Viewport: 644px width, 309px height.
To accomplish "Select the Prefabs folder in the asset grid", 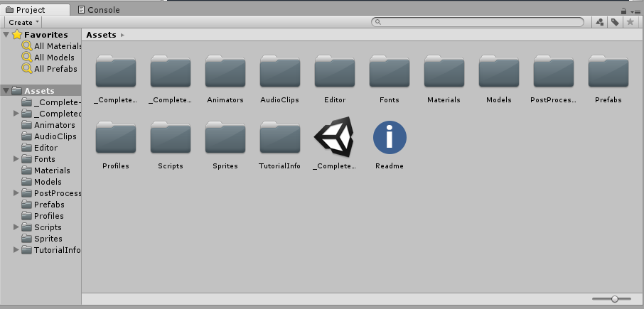I will point(608,72).
